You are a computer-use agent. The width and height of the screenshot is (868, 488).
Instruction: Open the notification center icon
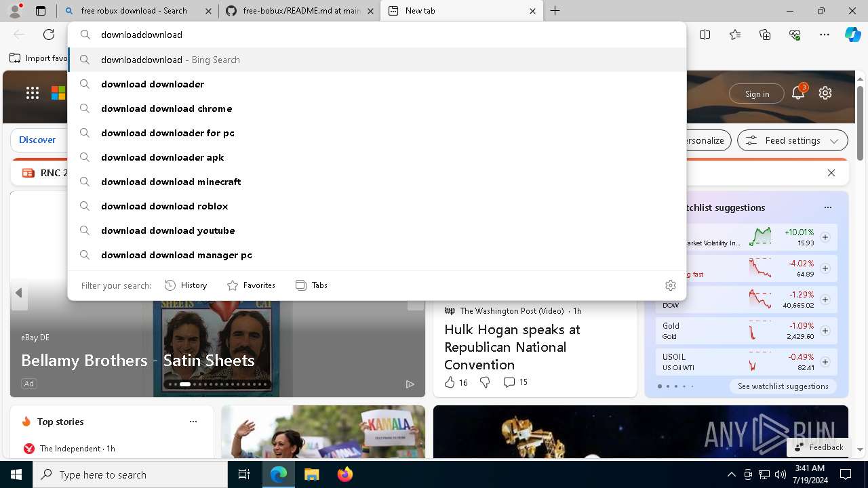846,474
